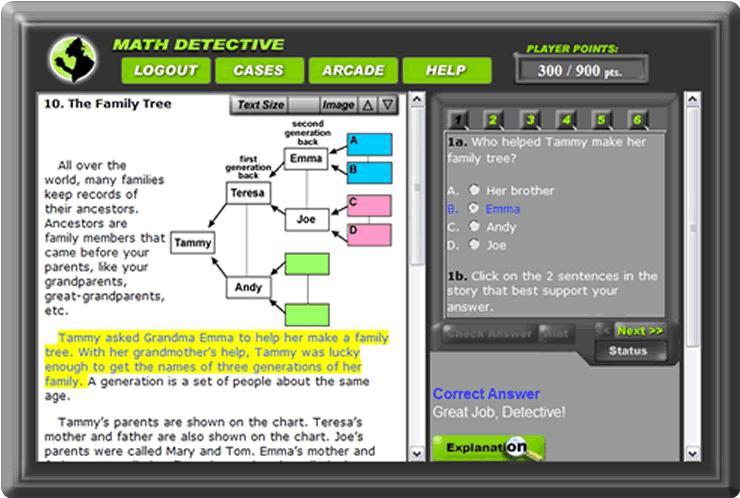Click the '10. The Family Tree' title

(108, 104)
